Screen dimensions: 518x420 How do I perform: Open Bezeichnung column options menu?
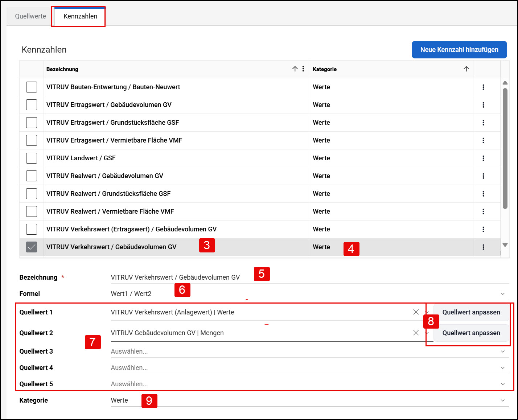[x=303, y=69]
